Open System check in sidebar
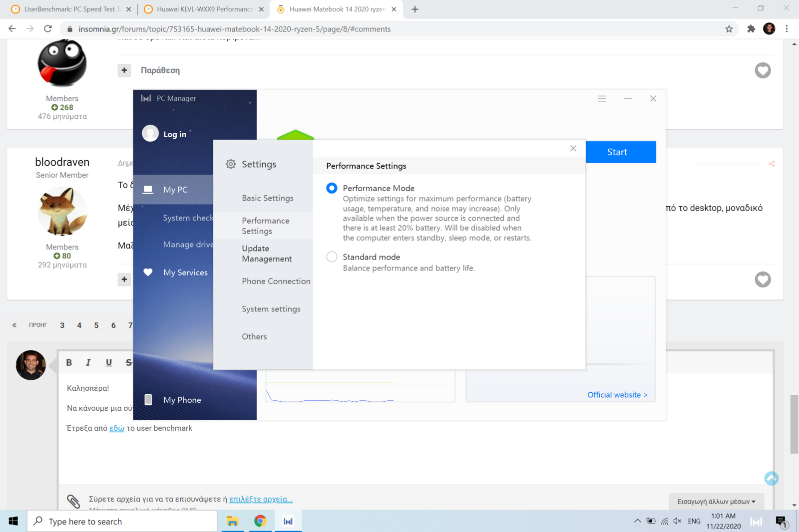The image size is (799, 532). [x=188, y=218]
